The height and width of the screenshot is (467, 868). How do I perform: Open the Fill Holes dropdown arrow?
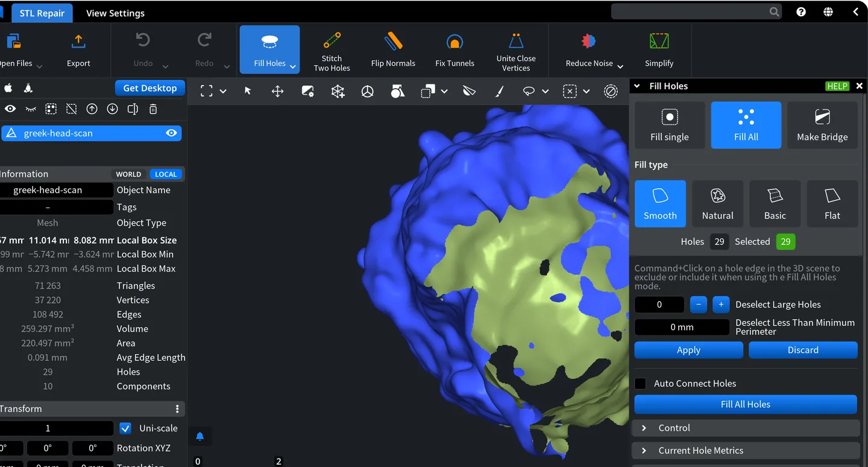[293, 66]
